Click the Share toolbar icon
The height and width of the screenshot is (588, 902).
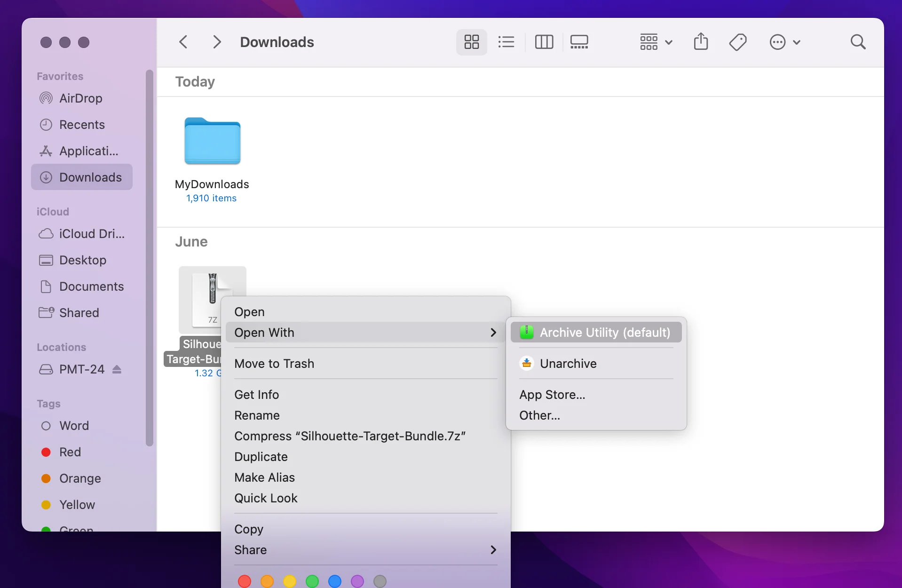coord(701,42)
